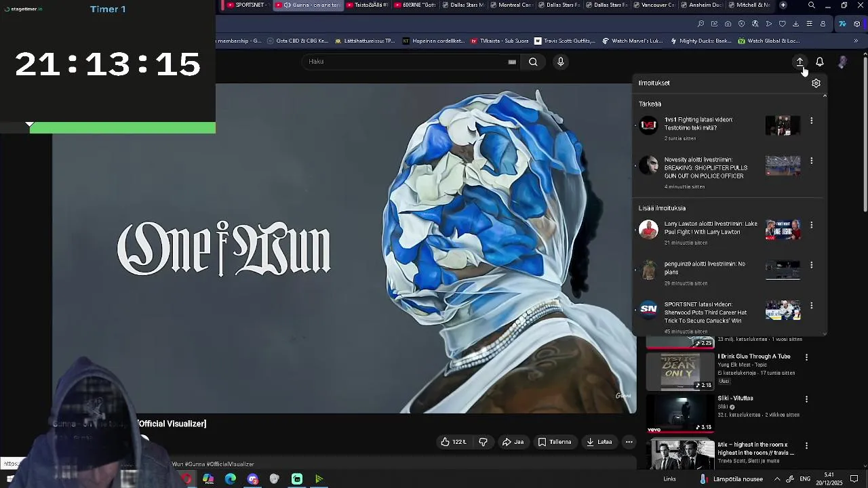Open new browser tab plus button
This screenshot has height=488, width=868.
(783, 5)
